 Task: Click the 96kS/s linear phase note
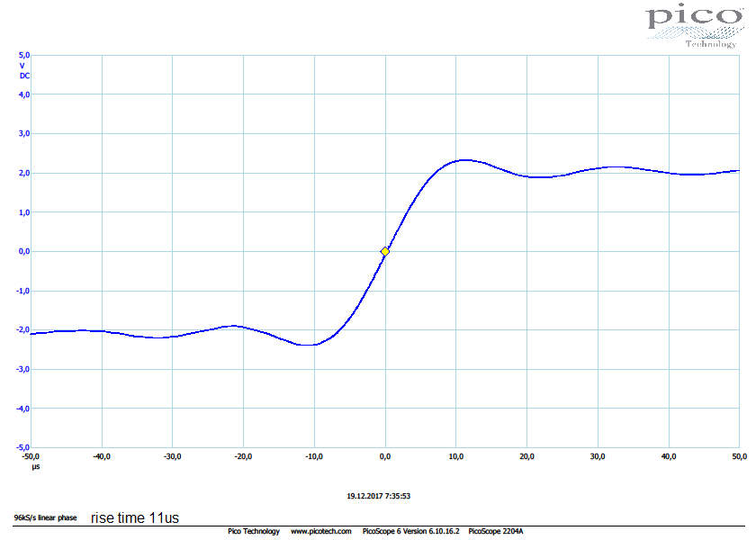45,517
